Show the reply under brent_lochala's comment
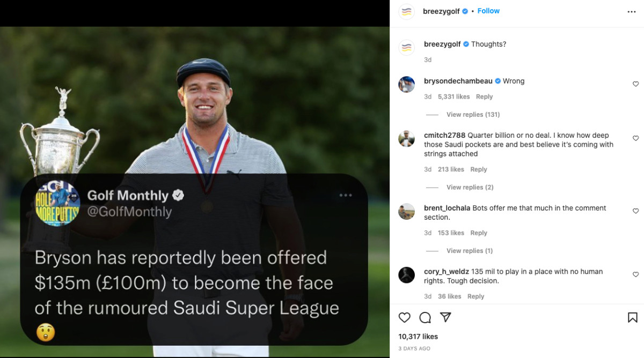 [470, 250]
